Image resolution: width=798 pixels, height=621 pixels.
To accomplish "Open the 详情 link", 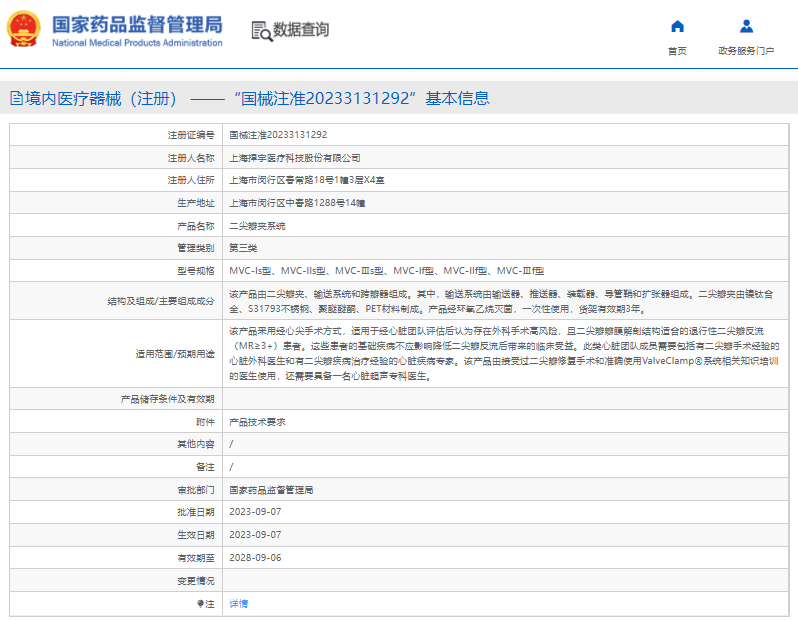I will pyautogui.click(x=238, y=604).
